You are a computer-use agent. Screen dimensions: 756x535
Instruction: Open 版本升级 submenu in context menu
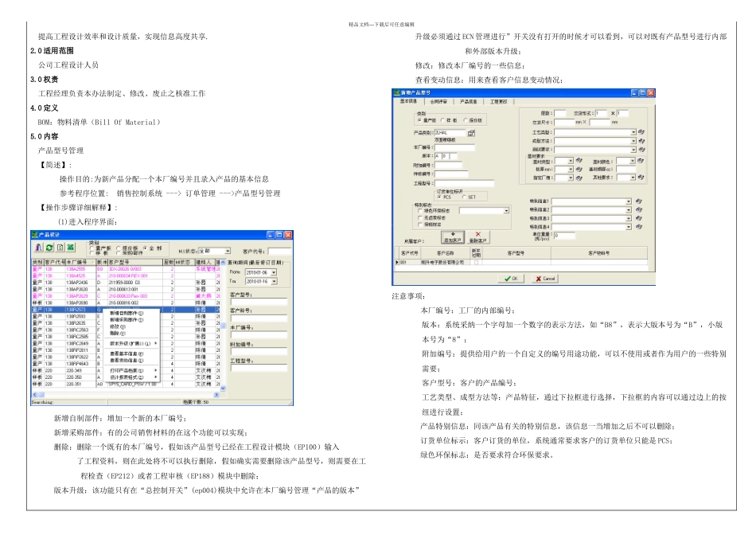(x=131, y=343)
